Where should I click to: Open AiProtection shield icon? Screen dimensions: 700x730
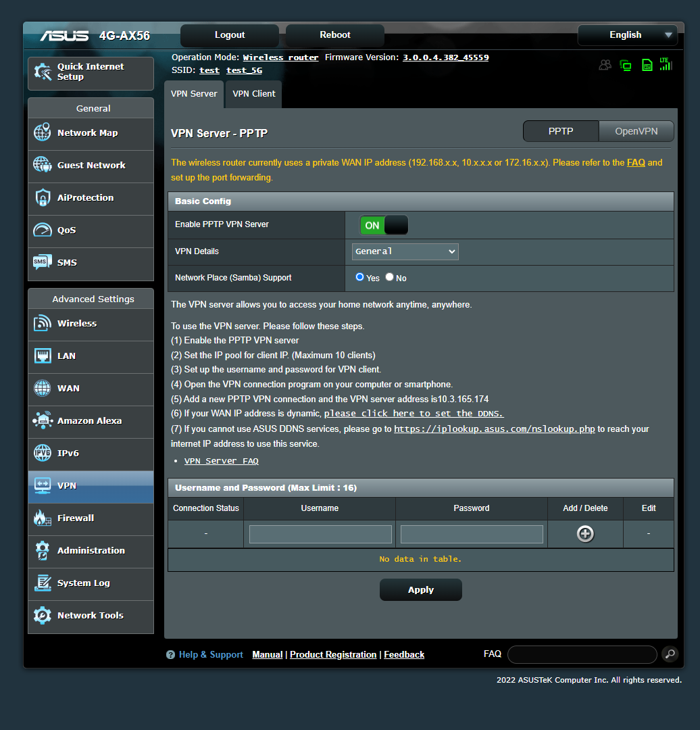43,197
